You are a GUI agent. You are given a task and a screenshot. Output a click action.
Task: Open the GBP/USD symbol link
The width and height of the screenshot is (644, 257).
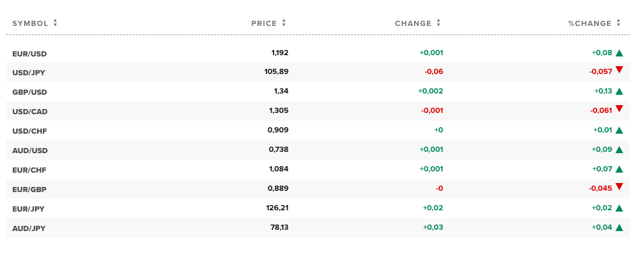[30, 92]
